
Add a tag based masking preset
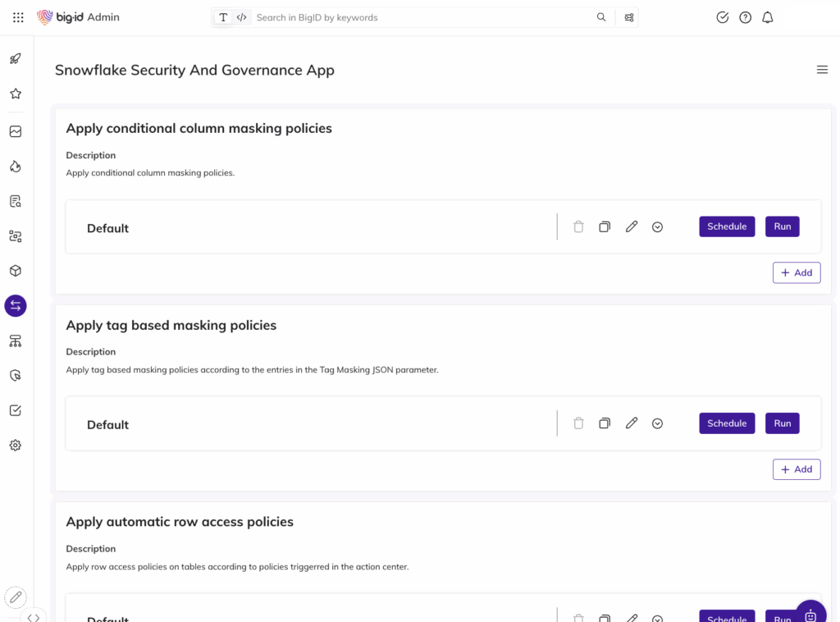pyautogui.click(x=797, y=469)
